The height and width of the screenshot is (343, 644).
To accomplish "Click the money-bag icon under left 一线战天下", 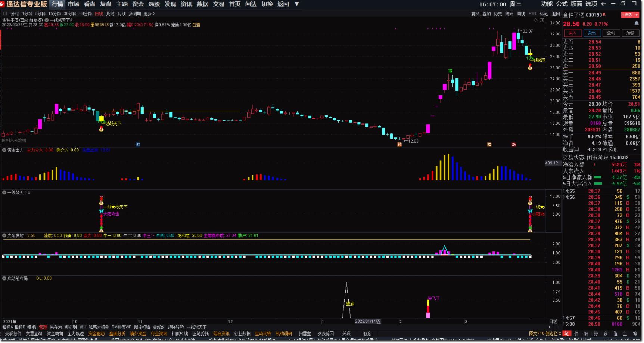I will click(101, 129).
